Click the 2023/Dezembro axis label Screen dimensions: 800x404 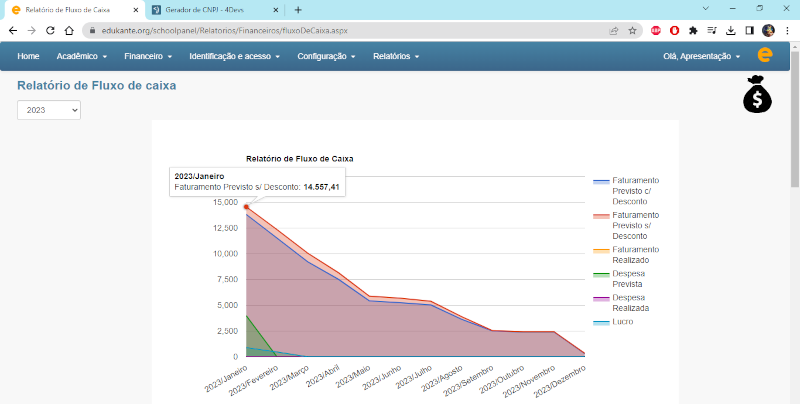(559, 380)
